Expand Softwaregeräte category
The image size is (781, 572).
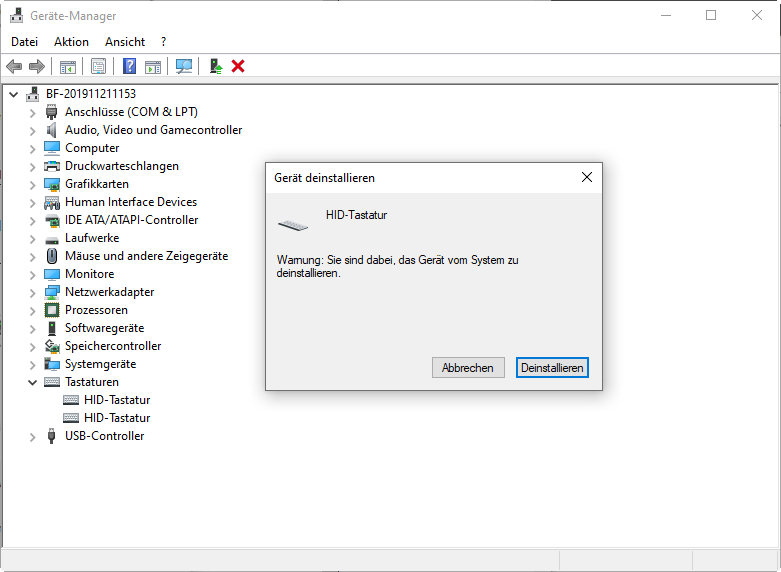(x=32, y=328)
